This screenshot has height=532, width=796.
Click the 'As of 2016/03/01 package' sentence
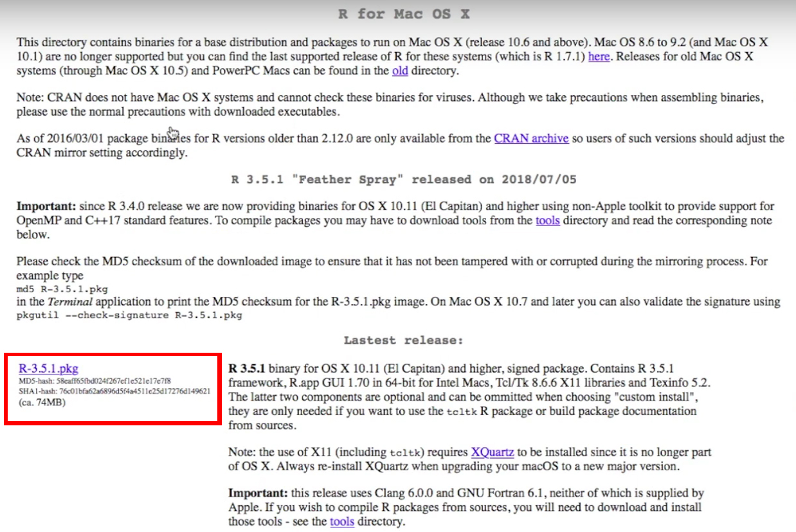coord(400,145)
